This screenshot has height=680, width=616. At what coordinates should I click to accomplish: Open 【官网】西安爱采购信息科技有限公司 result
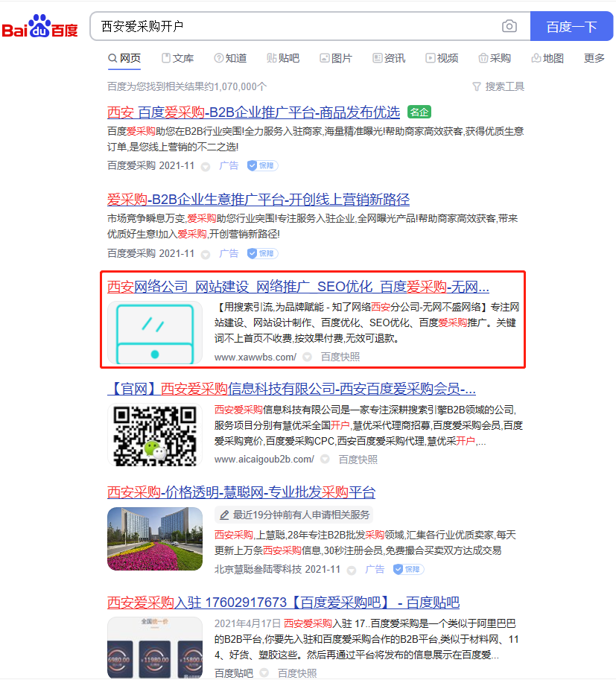(x=291, y=389)
